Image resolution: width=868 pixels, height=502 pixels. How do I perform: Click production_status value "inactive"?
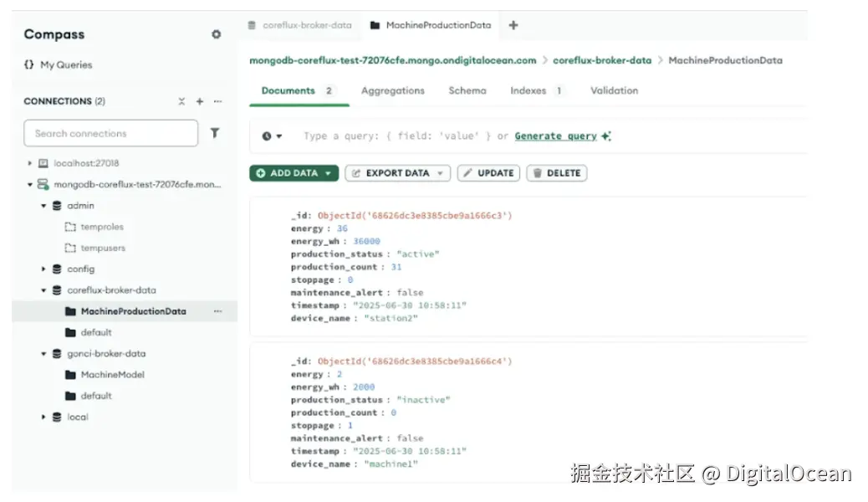(x=423, y=399)
